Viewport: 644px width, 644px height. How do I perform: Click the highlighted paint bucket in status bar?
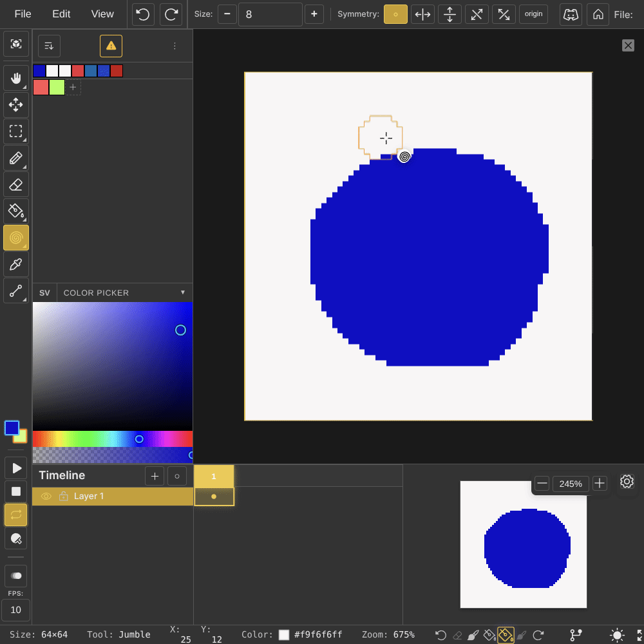[x=506, y=635]
